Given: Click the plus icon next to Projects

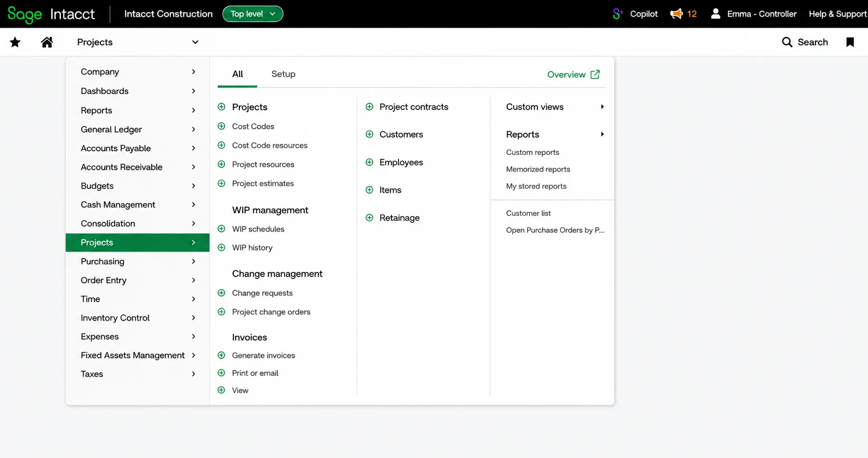Looking at the screenshot, I should (221, 107).
